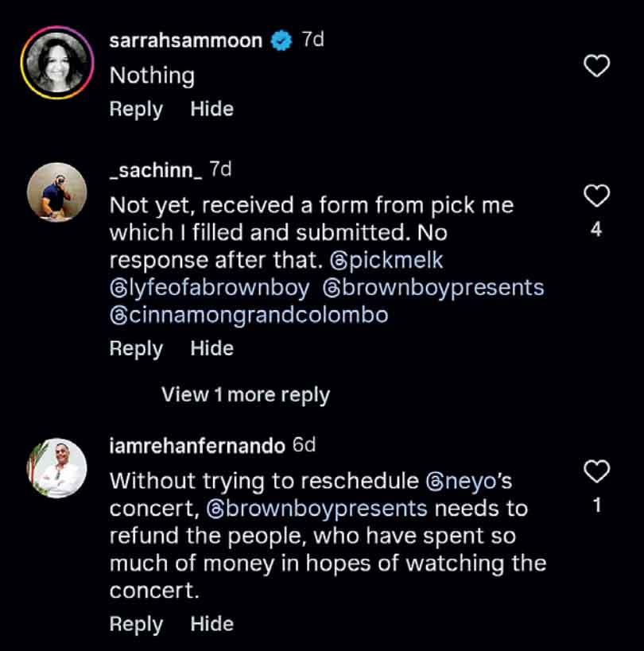The image size is (644, 651).
Task: Open _sachinn_'s profile avatar
Action: (x=57, y=193)
